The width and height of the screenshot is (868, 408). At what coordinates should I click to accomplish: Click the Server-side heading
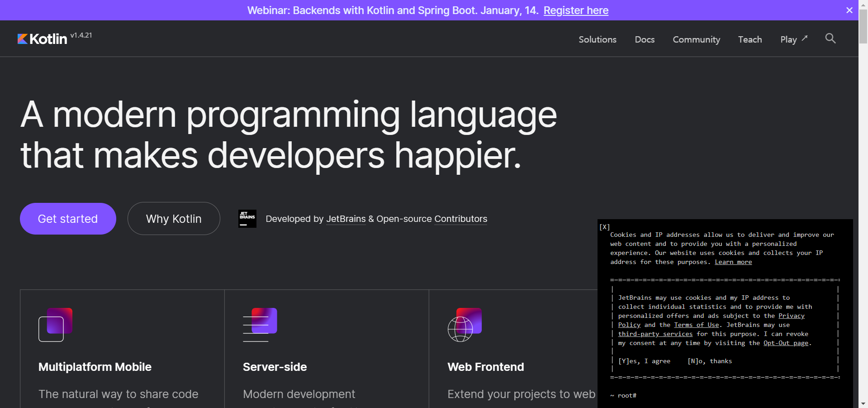tap(275, 367)
